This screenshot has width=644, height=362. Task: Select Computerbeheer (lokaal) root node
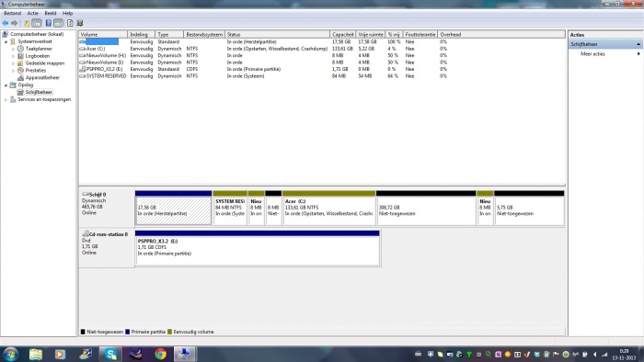(37, 34)
